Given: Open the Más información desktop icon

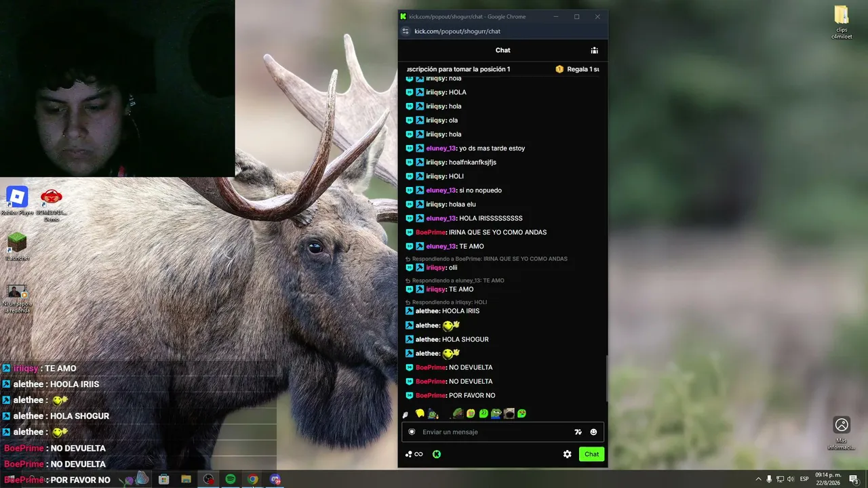Looking at the screenshot, I should click(x=842, y=433).
